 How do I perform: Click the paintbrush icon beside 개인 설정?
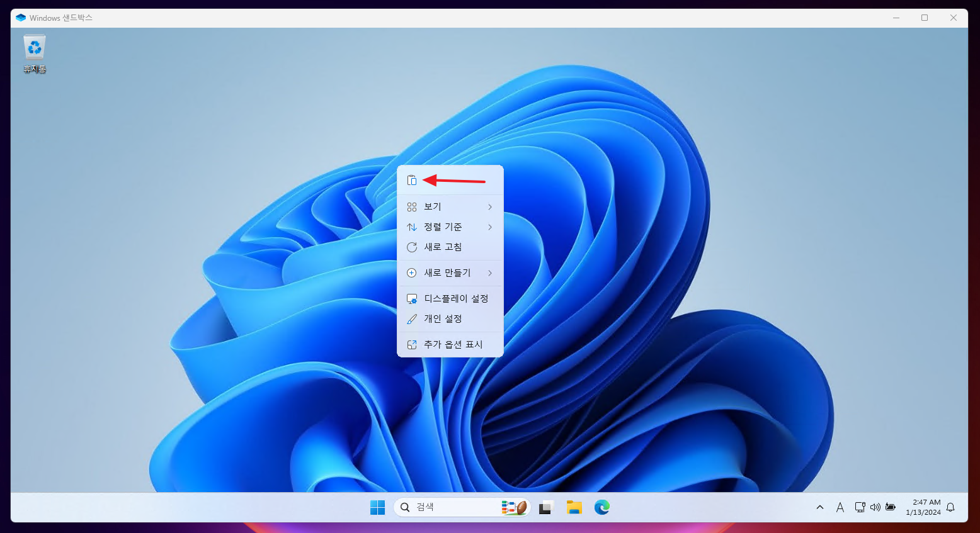click(412, 319)
